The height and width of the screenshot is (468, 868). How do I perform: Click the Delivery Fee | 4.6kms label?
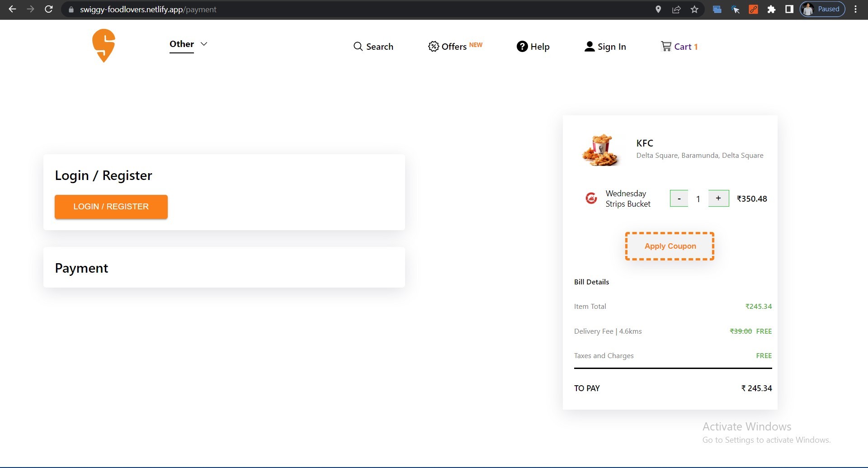click(x=608, y=331)
